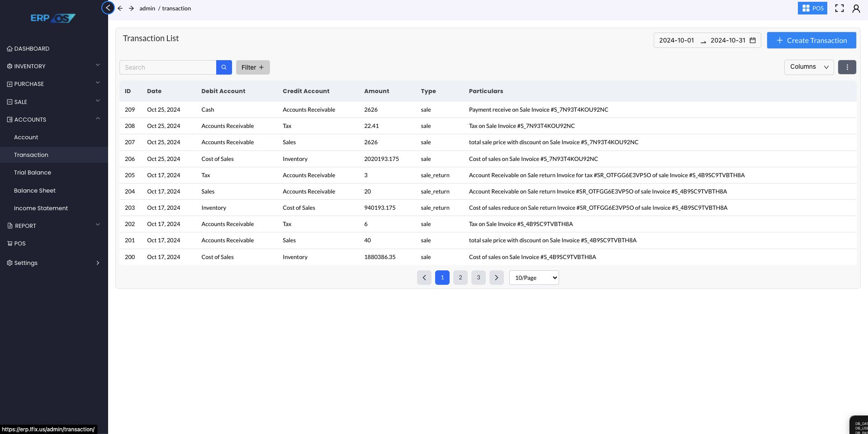This screenshot has width=868, height=434.
Task: Go to previous page of transactions
Action: (x=424, y=278)
